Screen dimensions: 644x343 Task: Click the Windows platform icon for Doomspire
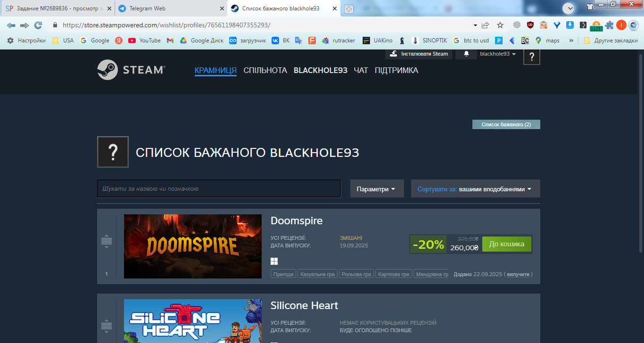274,261
